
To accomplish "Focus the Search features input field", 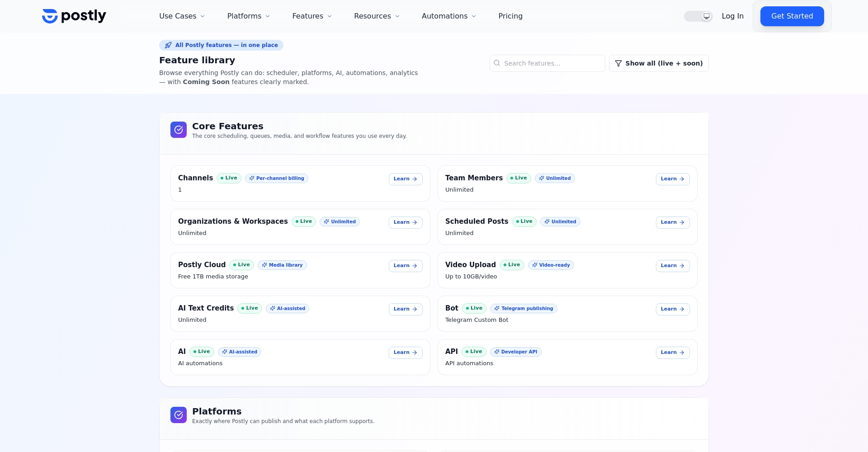I will coord(552,63).
